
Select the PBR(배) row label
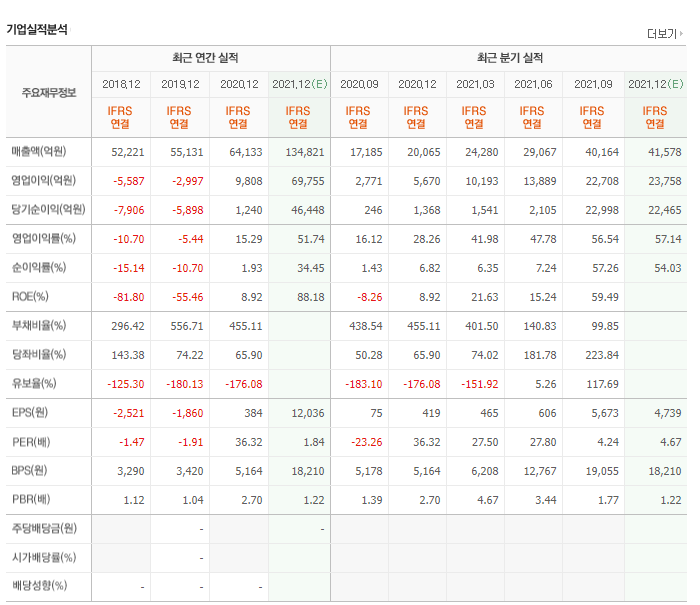31,499
